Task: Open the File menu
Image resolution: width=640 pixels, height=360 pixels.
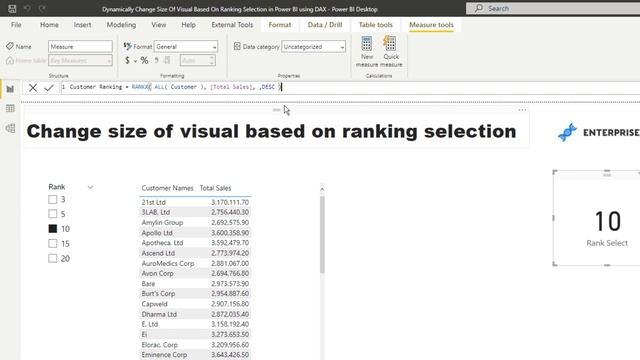Action: click(x=16, y=25)
